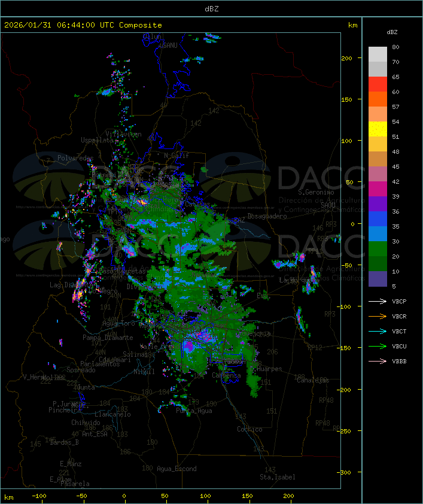This screenshot has width=423, height=504.
Task: Click the red 60-65 dBZ color swatch
Action: (378, 84)
